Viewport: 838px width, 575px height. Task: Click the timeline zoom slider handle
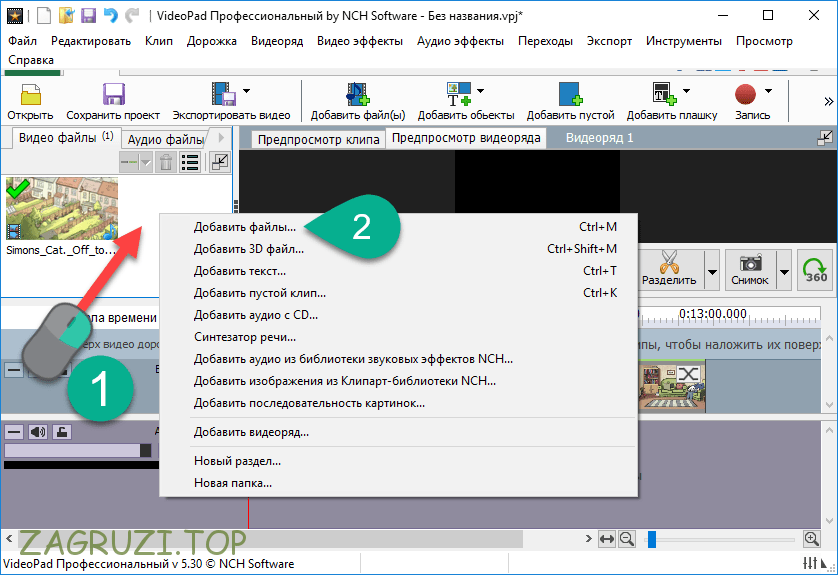[x=652, y=540]
